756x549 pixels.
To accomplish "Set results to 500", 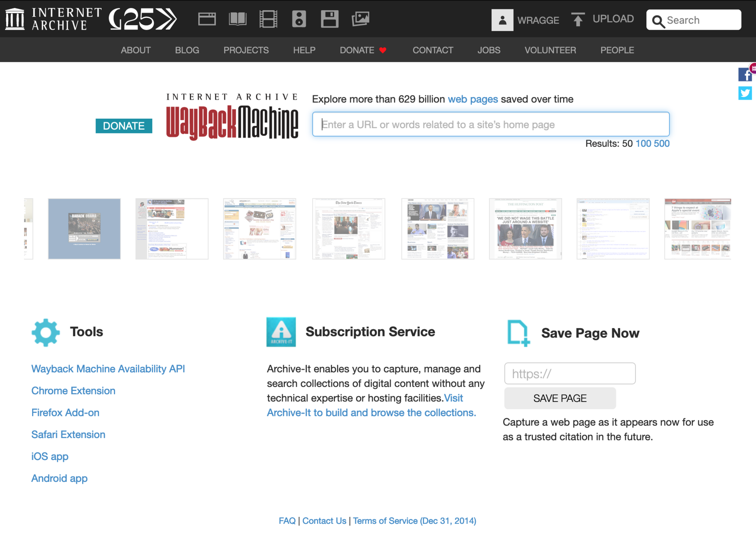I will pos(662,144).
